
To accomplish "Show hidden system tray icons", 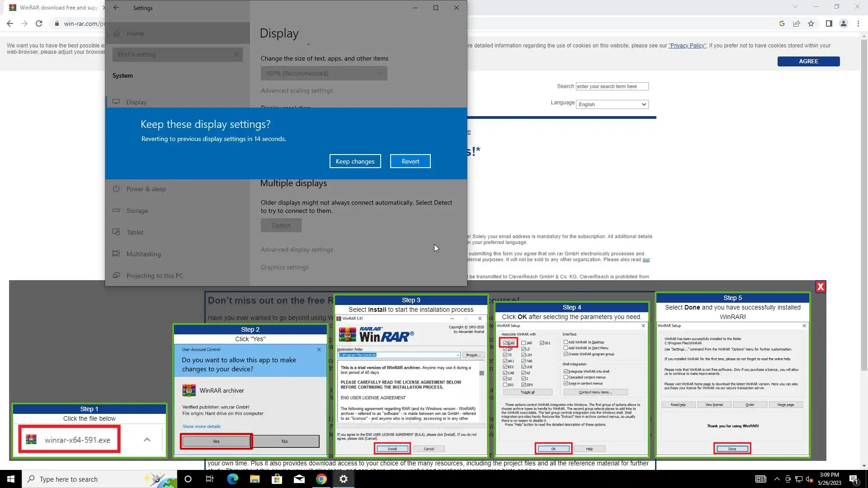I will click(x=777, y=479).
